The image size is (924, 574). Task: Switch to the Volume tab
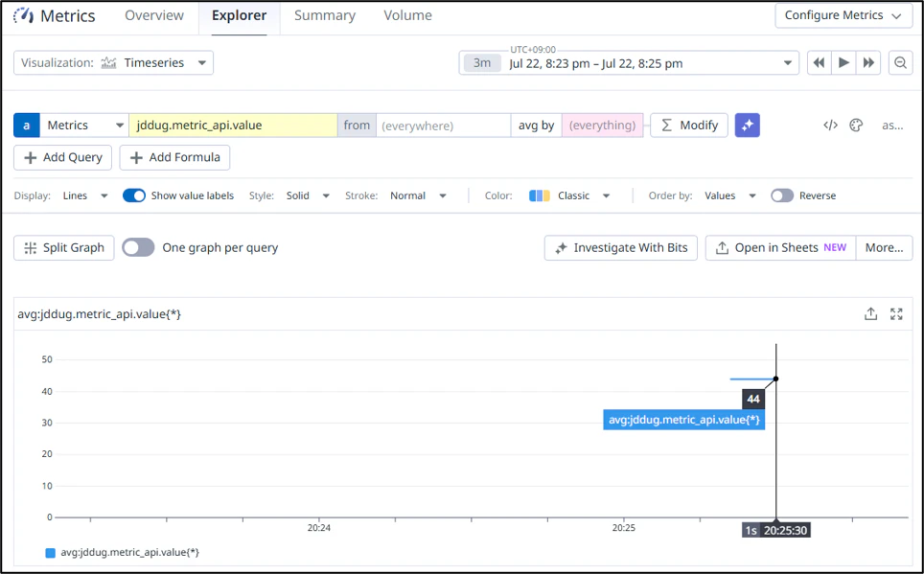[x=407, y=15]
